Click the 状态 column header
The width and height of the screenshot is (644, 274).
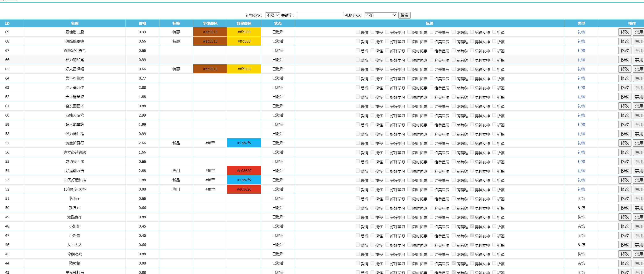click(278, 23)
